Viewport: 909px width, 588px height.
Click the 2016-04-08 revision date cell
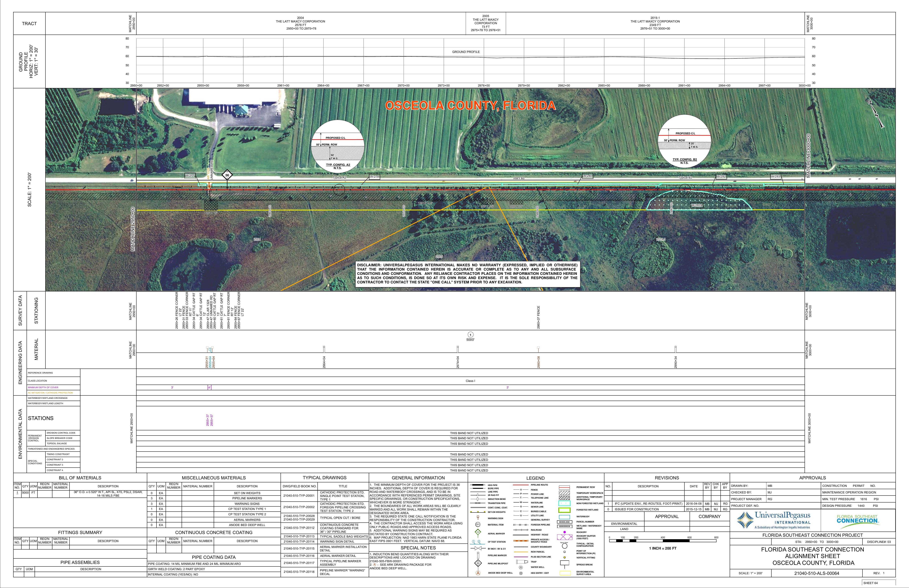[x=694, y=504]
